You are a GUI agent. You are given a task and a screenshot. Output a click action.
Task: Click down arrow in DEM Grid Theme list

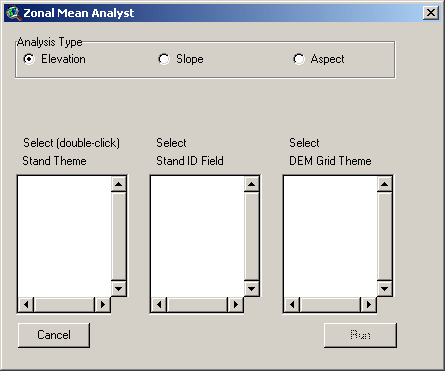(x=385, y=288)
